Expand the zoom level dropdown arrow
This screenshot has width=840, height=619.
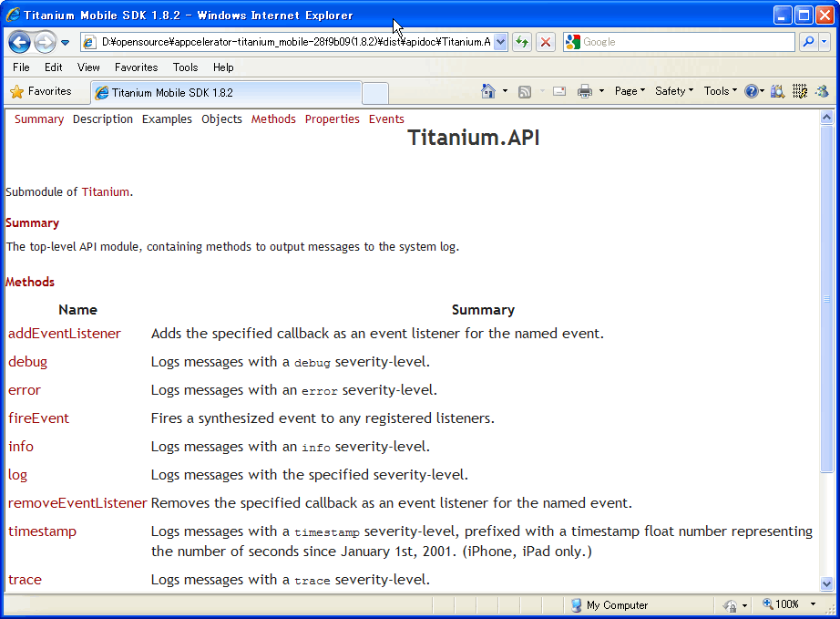click(x=814, y=604)
